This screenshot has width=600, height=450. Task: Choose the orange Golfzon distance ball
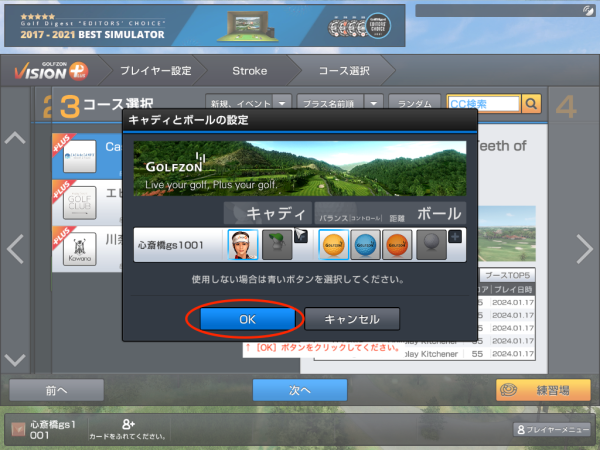(397, 245)
